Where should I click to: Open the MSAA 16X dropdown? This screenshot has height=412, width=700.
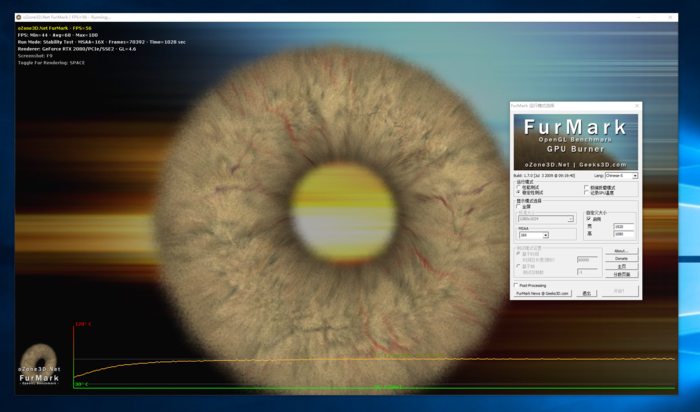coord(533,235)
